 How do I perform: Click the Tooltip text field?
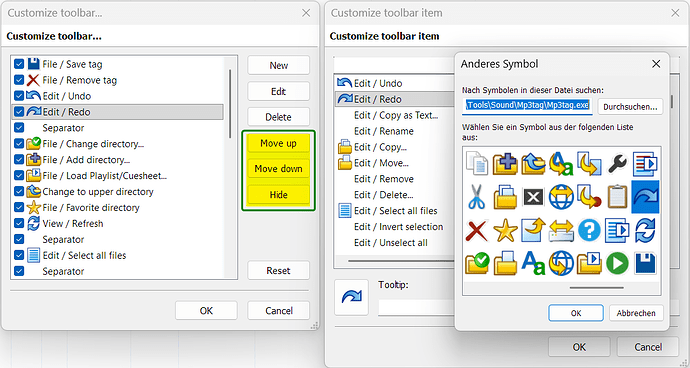pos(417,307)
